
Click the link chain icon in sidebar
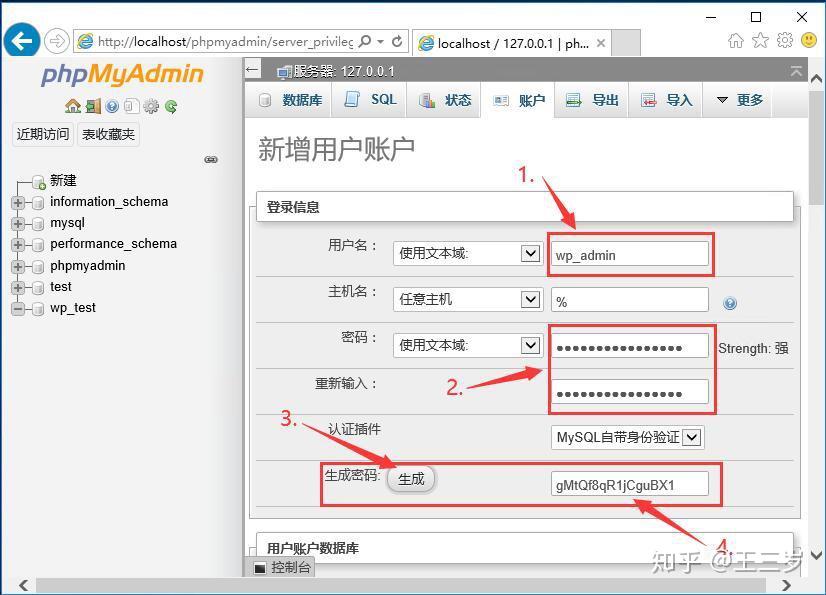coord(211,159)
